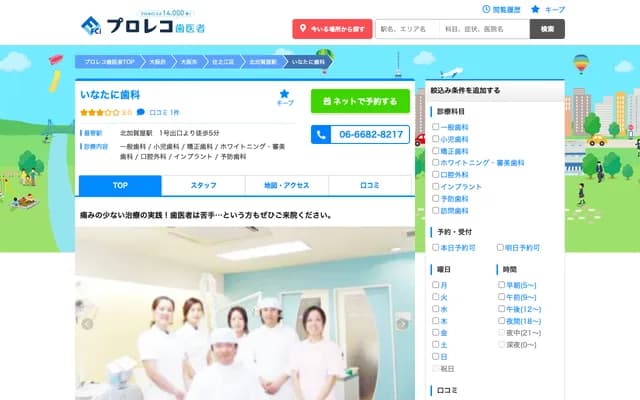Open the 口コミ1件 speech bubble link
The image size is (640, 400).
pos(158,112)
